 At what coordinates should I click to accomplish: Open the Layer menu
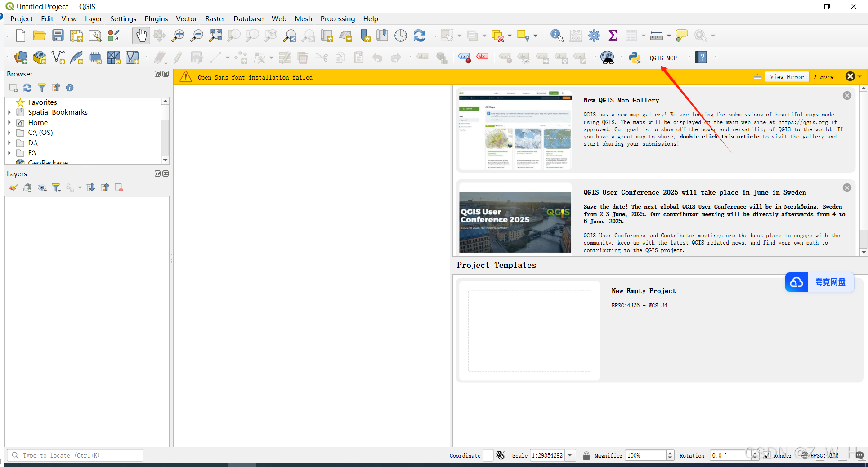tap(94, 18)
